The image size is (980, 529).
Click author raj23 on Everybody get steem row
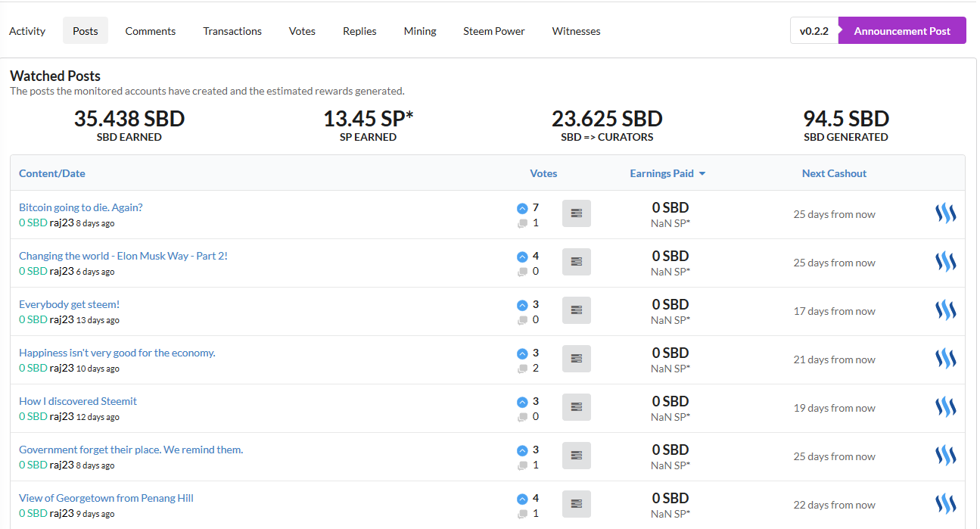(x=62, y=319)
